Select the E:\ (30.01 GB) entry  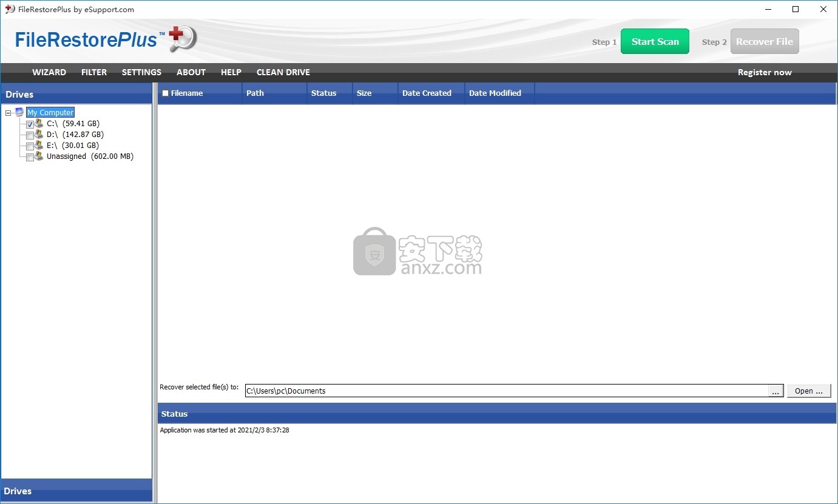tap(72, 145)
